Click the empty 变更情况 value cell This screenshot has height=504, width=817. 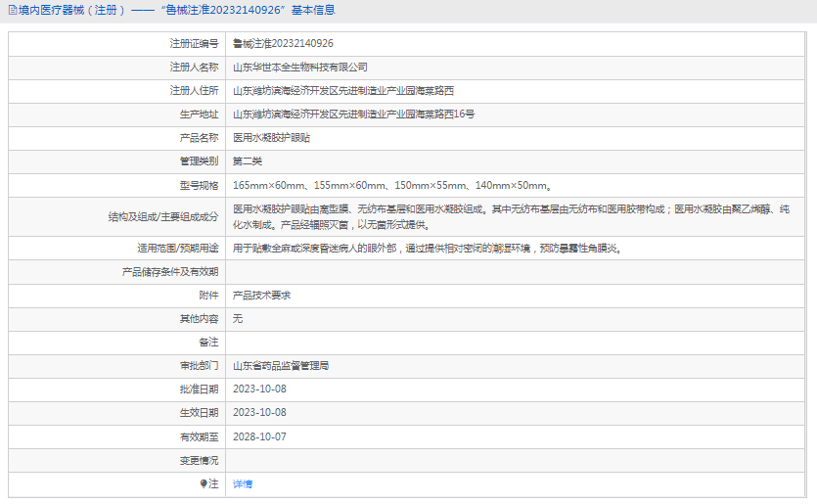point(517,460)
